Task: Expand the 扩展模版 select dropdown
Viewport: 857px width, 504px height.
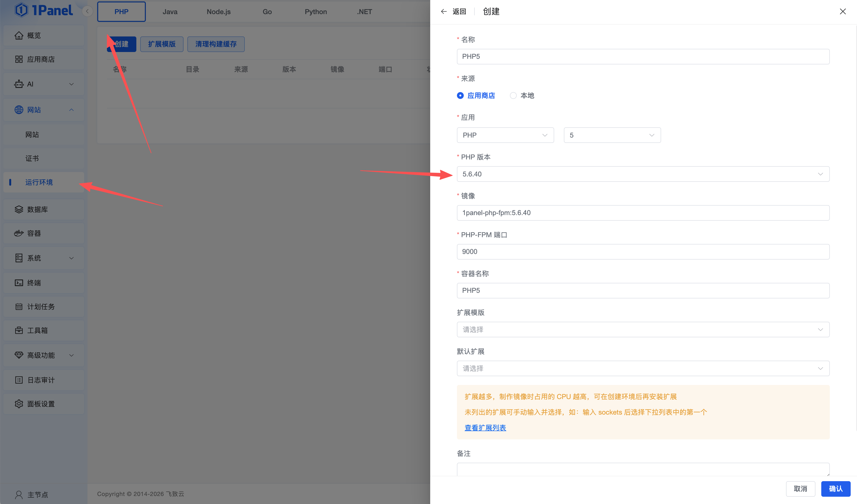Action: 643,330
